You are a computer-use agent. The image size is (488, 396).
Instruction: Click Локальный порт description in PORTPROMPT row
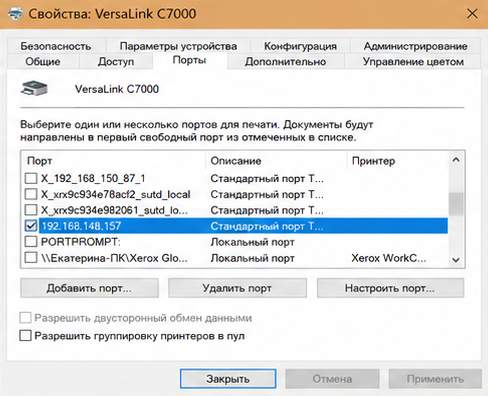click(x=252, y=242)
